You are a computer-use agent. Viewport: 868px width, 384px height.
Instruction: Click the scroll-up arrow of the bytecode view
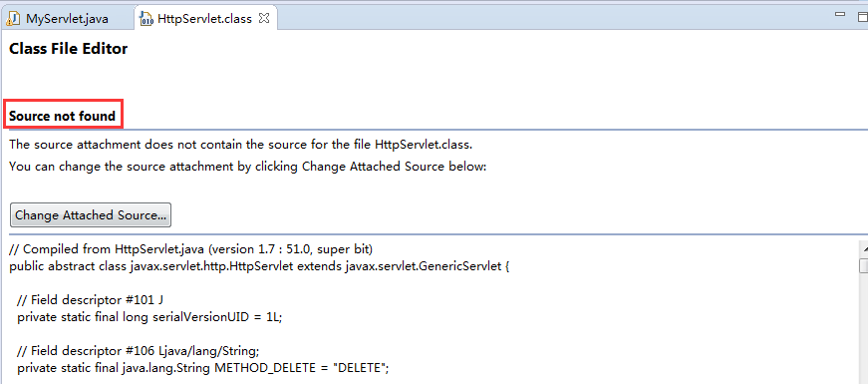[x=863, y=247]
